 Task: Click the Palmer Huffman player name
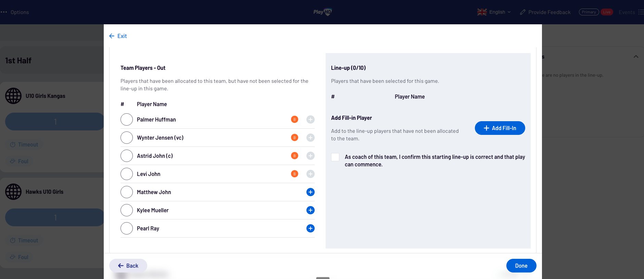click(156, 119)
